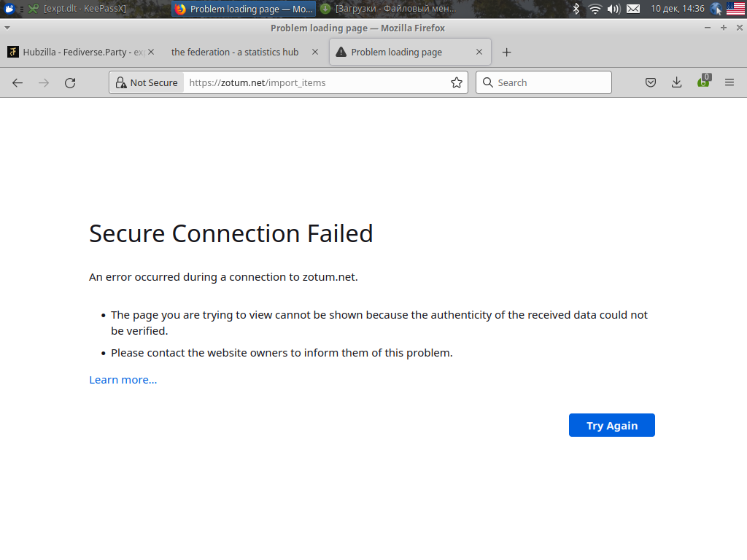
Task: Open a new tab with plus button
Action: pyautogui.click(x=507, y=52)
